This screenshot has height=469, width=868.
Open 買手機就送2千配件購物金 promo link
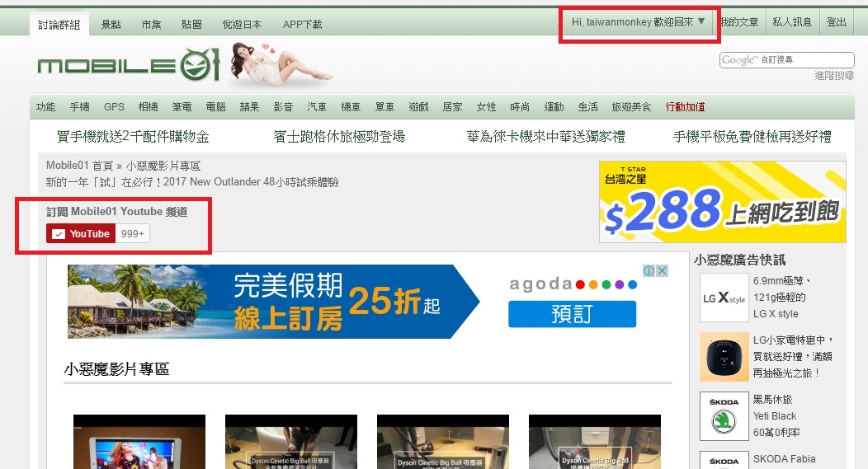pyautogui.click(x=133, y=136)
